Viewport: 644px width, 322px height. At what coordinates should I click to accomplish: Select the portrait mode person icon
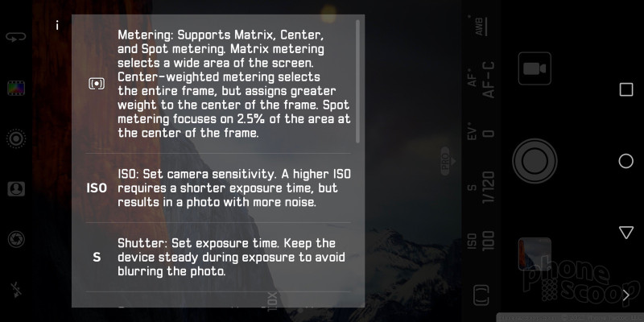click(16, 189)
